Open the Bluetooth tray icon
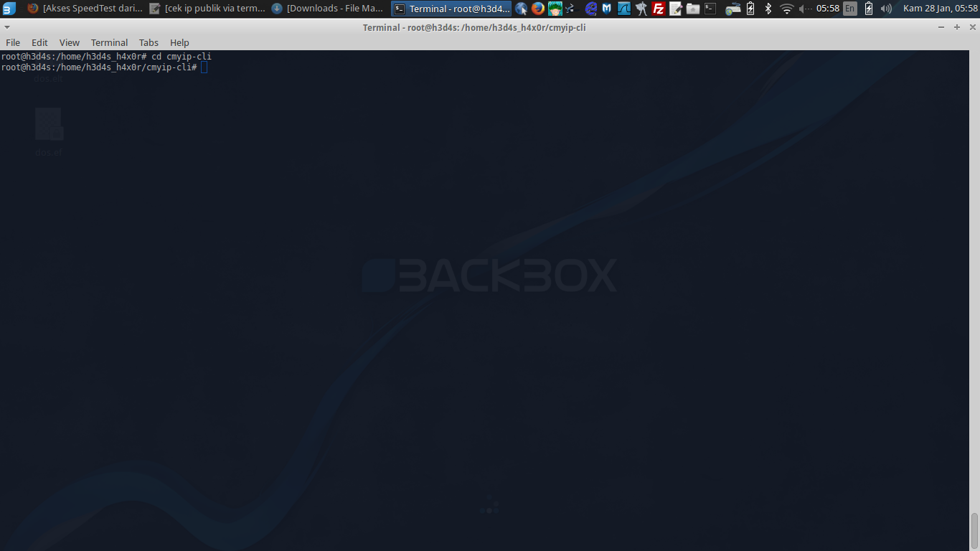Viewport: 980px width, 551px height. (x=768, y=9)
